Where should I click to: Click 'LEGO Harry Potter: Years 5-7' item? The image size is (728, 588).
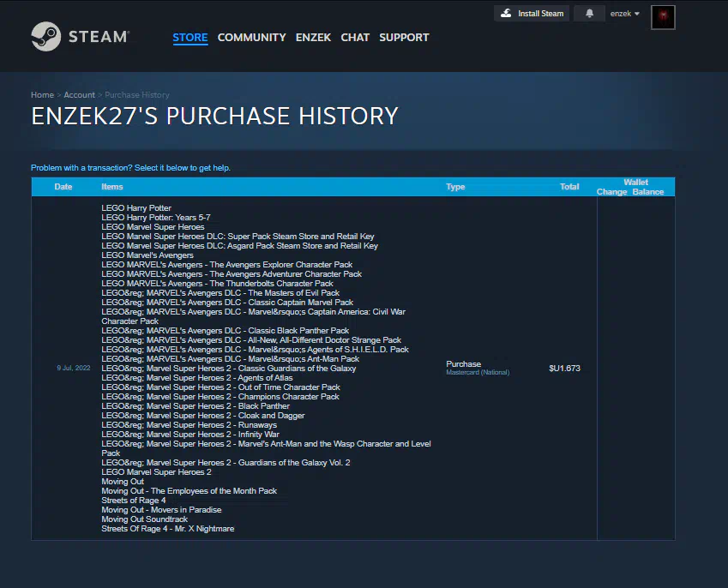[x=155, y=217]
